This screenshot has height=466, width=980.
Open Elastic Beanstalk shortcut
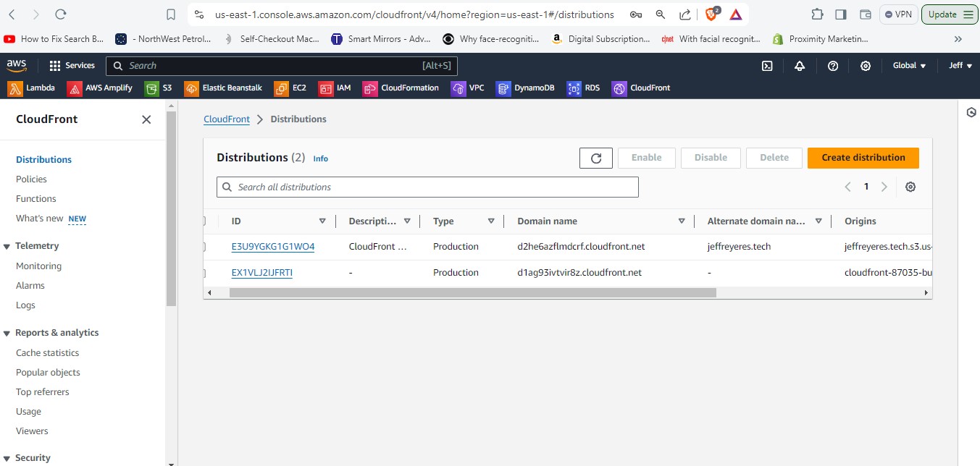[223, 88]
